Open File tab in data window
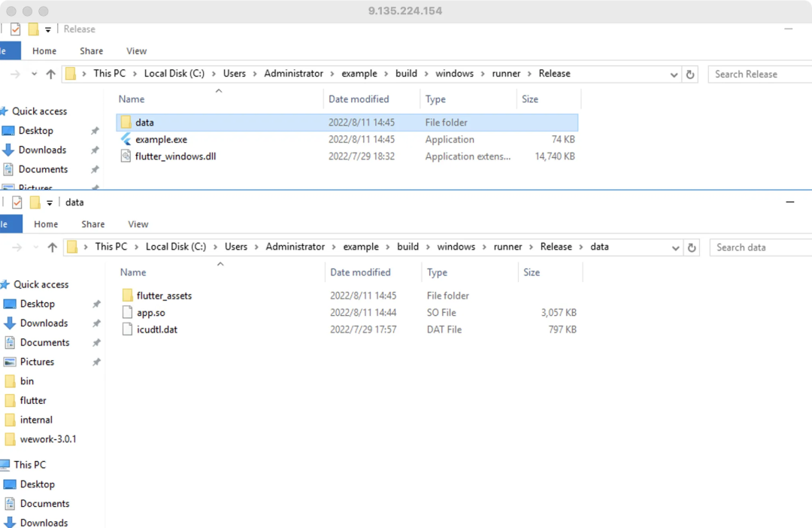 click(x=11, y=224)
